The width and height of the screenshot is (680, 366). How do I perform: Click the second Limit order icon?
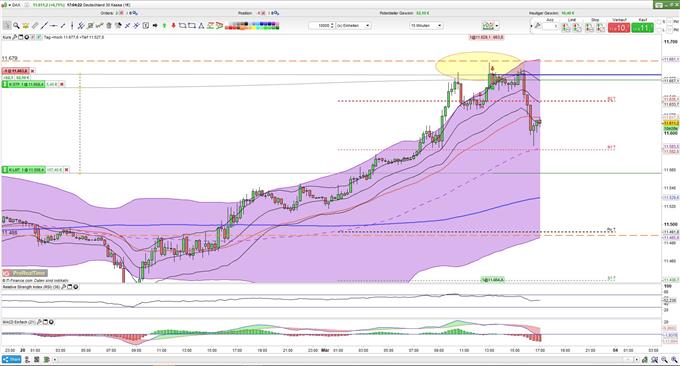pyautogui.click(x=577, y=27)
